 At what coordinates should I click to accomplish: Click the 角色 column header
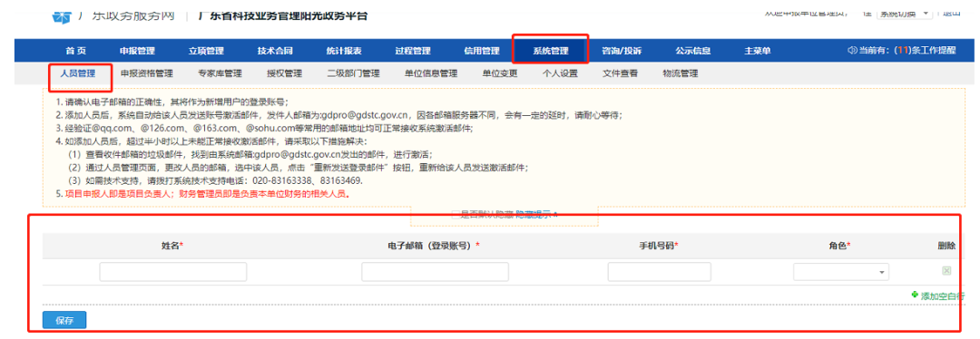pos(840,246)
